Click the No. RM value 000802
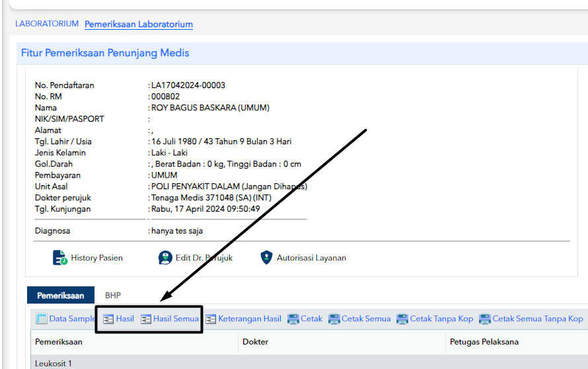Image resolution: width=588 pixels, height=369 pixels. pyautogui.click(x=165, y=97)
